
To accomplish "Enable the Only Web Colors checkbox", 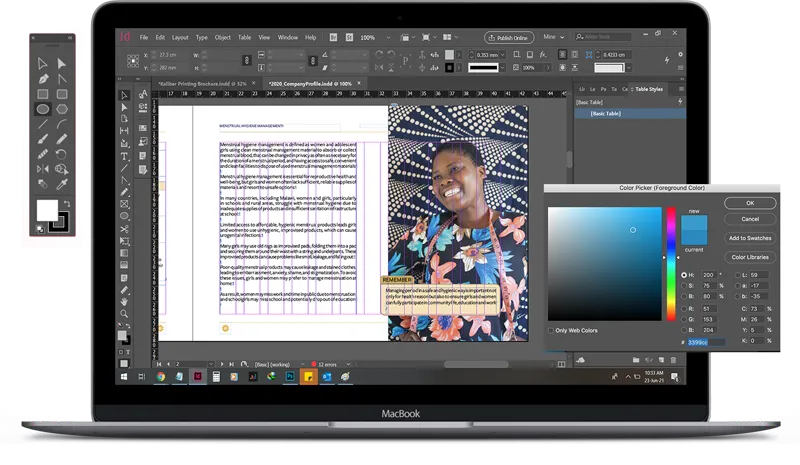I will coord(551,330).
